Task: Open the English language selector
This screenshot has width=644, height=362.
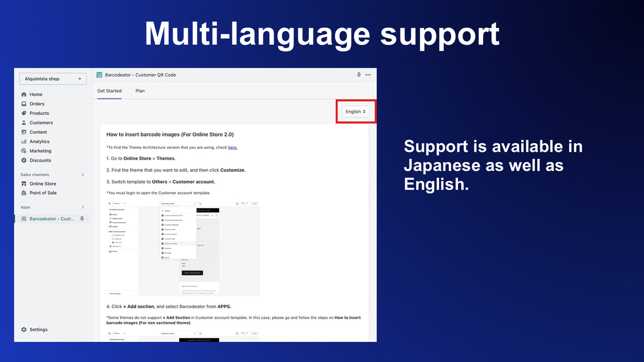Action: [x=355, y=112]
